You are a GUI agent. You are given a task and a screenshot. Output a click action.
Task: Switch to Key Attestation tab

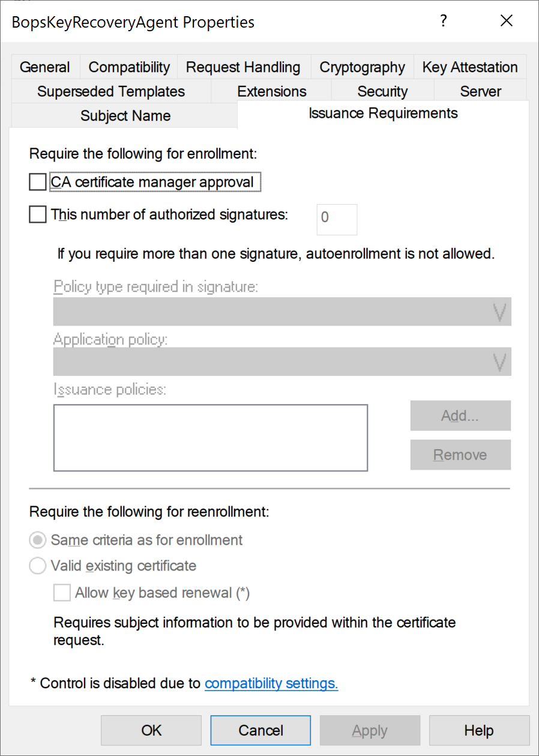[470, 67]
